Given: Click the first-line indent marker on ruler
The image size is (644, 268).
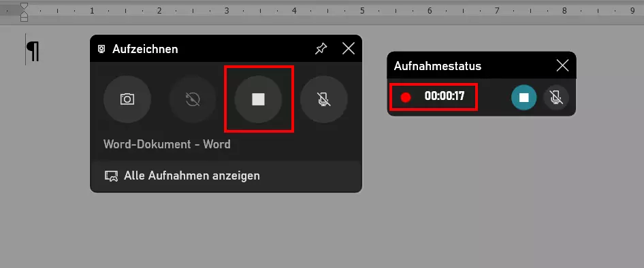Looking at the screenshot, I should (x=25, y=6).
